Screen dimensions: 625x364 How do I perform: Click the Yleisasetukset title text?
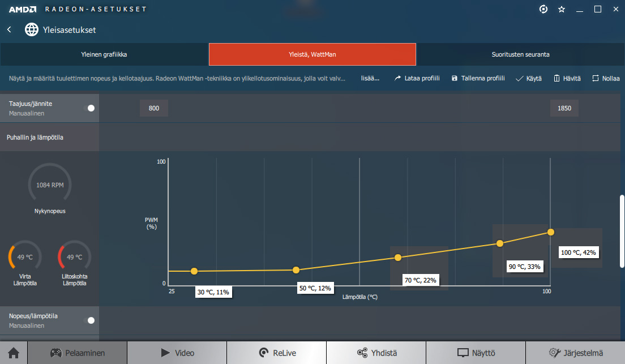click(70, 30)
